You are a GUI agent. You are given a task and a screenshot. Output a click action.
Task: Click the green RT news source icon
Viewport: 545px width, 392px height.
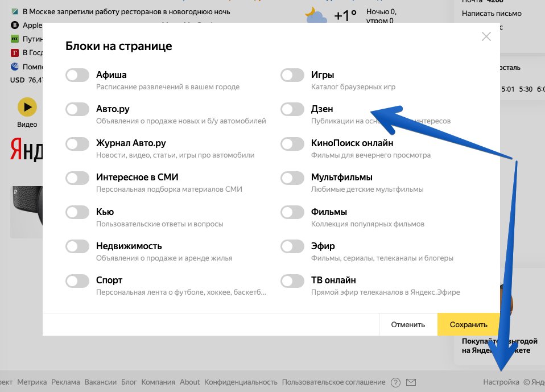point(15,39)
